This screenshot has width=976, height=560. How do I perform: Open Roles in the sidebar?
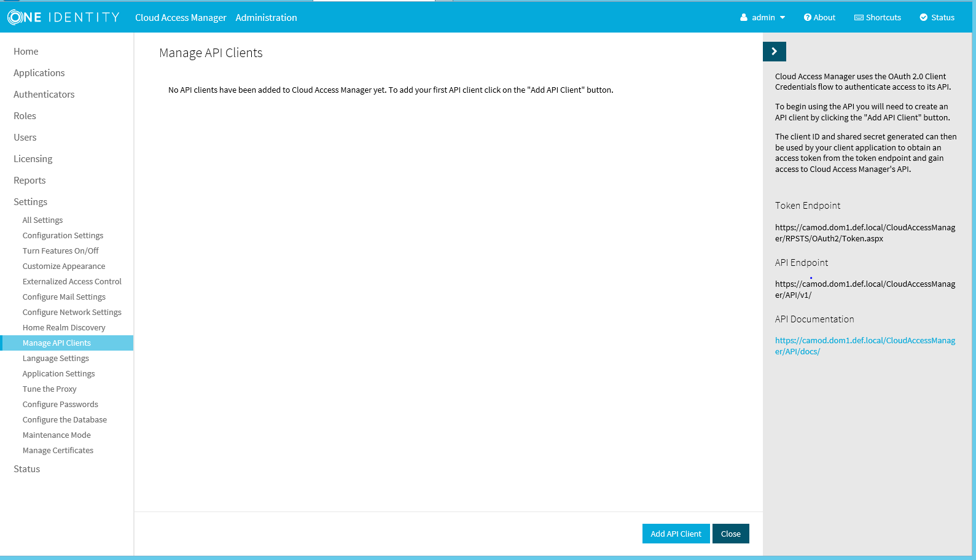[25, 116]
